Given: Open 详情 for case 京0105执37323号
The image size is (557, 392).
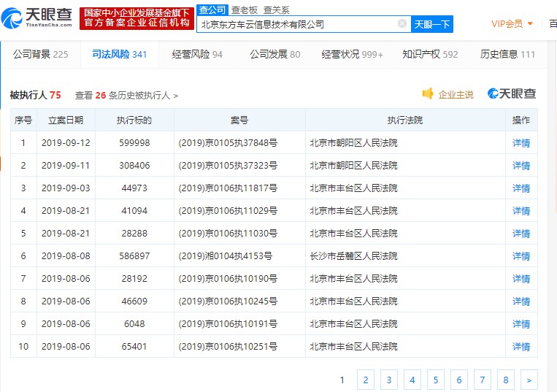Looking at the screenshot, I should tap(521, 166).
